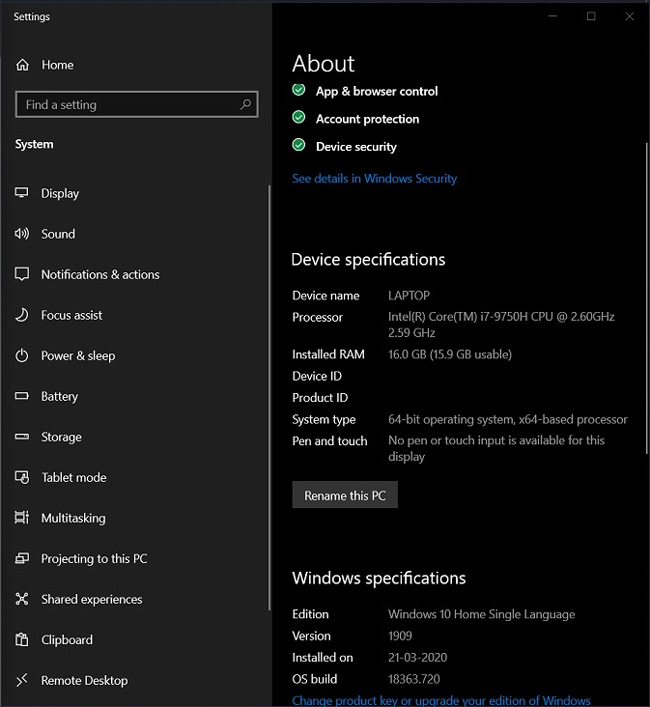The image size is (650, 707).
Task: Click the Projecting to this PC icon
Action: tap(22, 558)
